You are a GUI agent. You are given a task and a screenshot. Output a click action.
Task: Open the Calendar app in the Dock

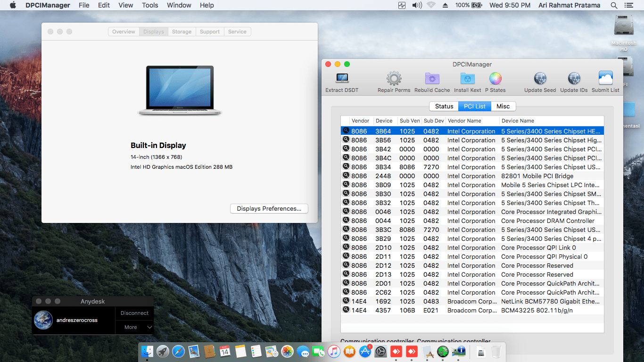pos(224,351)
